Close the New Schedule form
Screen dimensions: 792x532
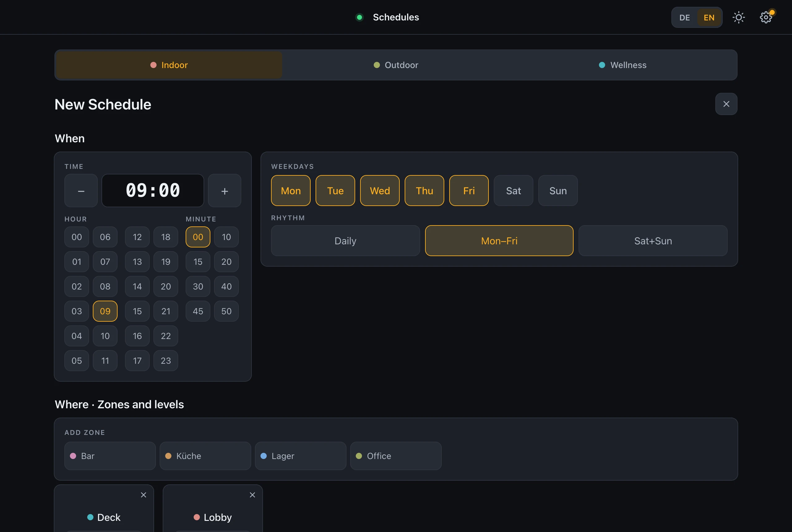(726, 104)
